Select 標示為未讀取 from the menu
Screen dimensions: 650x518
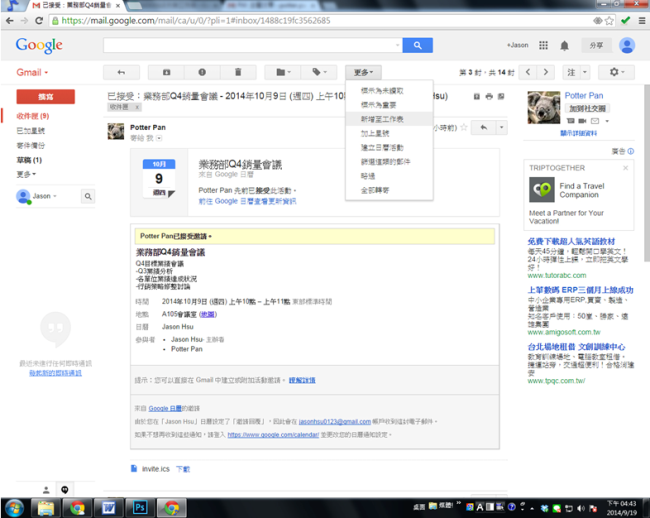coord(389,91)
